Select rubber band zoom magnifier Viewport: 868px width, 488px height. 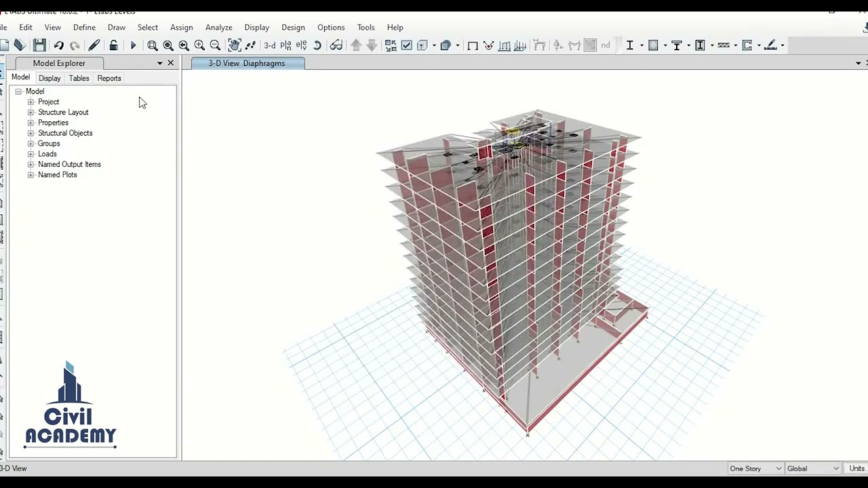(153, 45)
